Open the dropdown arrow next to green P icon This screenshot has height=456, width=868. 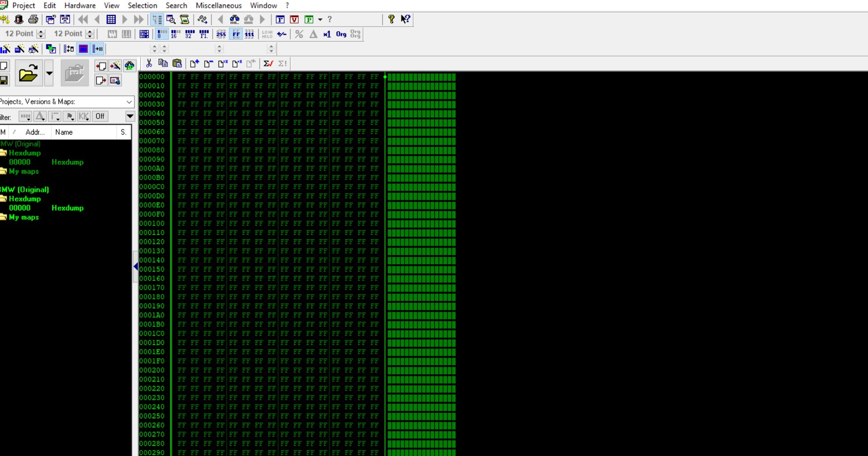(x=320, y=20)
